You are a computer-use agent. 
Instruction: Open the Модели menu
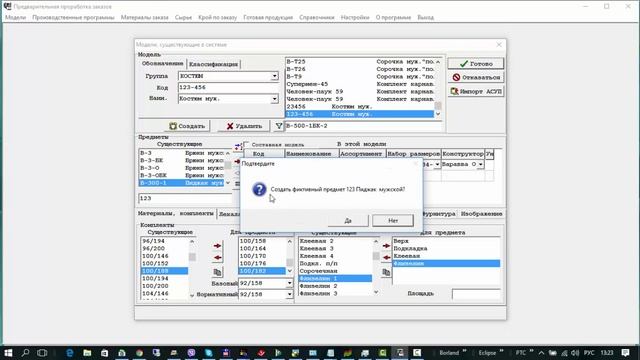click(16, 18)
